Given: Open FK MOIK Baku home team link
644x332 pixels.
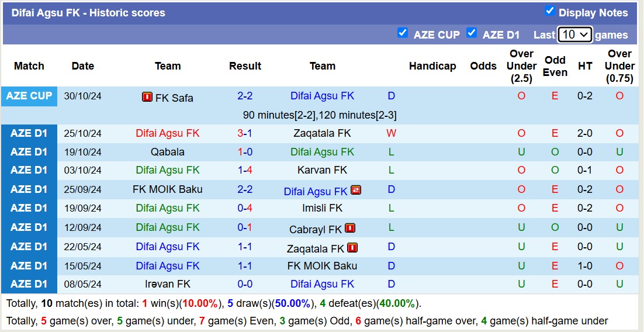Looking at the screenshot, I should point(168,189).
